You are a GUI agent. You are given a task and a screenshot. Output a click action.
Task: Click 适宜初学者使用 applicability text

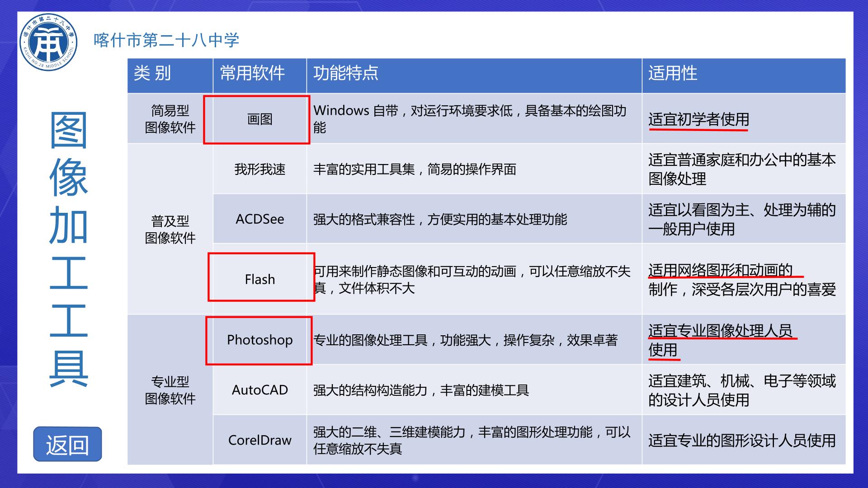tap(698, 119)
